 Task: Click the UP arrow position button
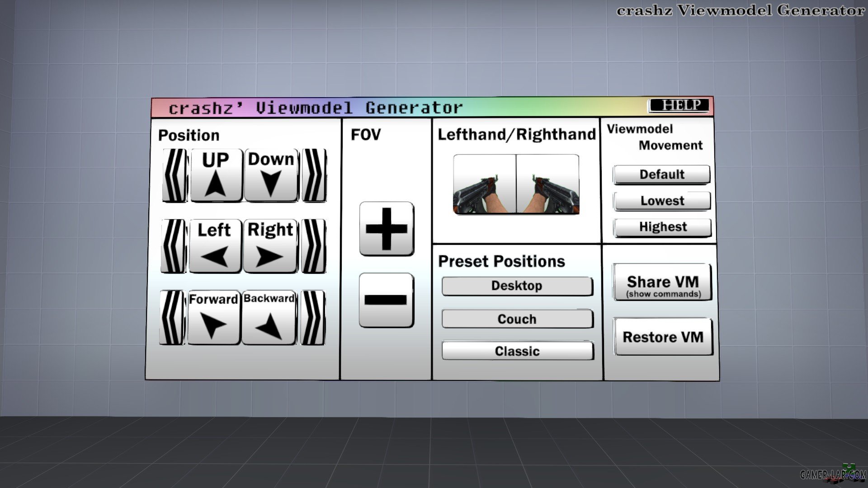pyautogui.click(x=217, y=175)
